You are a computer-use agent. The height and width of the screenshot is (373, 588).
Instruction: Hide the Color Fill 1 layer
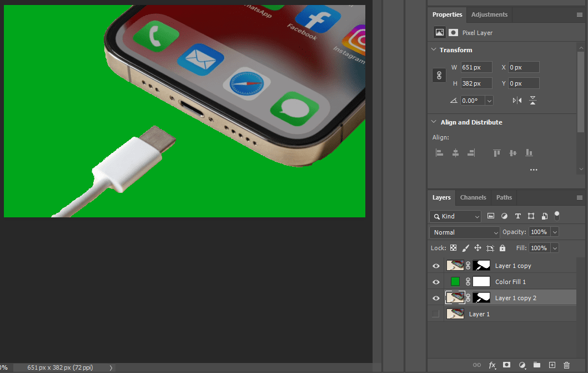tap(436, 282)
